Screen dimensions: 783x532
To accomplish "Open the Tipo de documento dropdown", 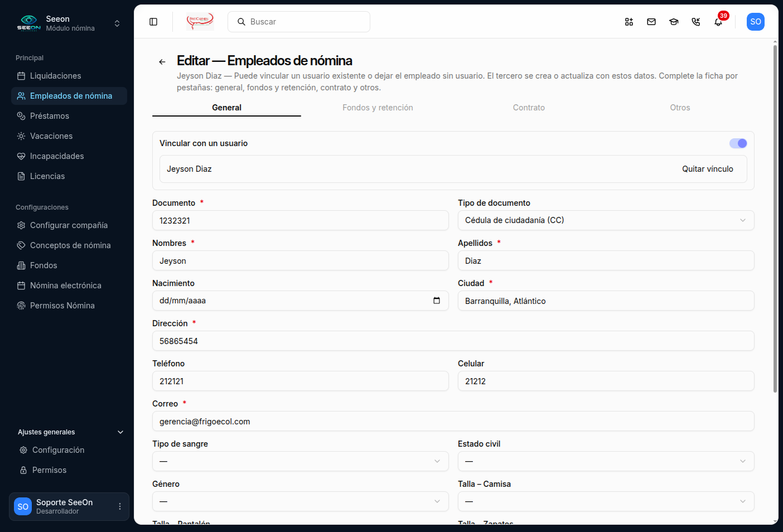I will (x=606, y=220).
